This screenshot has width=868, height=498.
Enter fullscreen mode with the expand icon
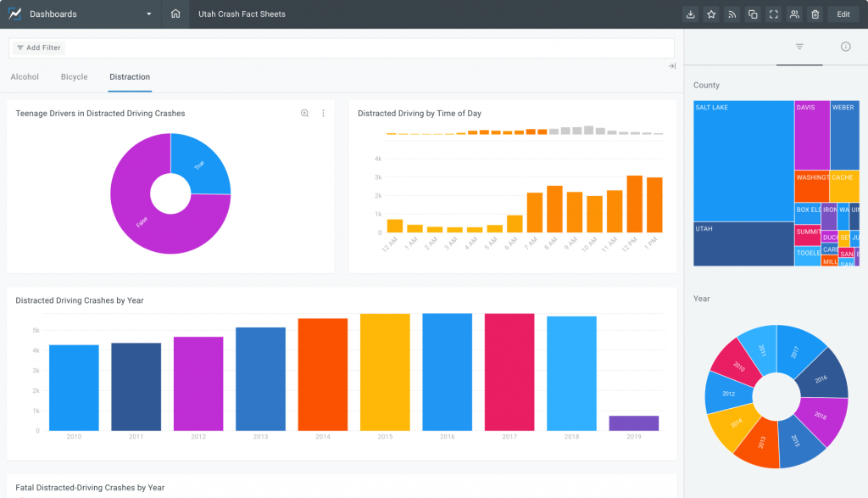tap(773, 14)
